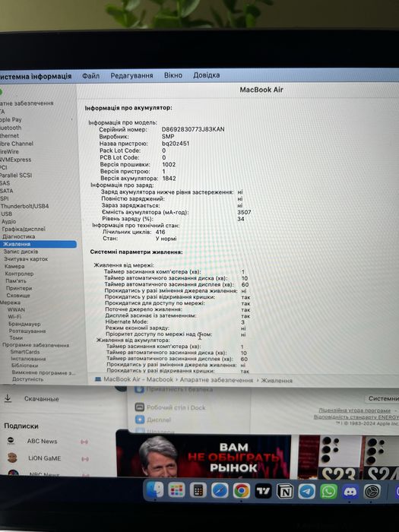Select Пам'ять in the sidebar

click(x=16, y=281)
